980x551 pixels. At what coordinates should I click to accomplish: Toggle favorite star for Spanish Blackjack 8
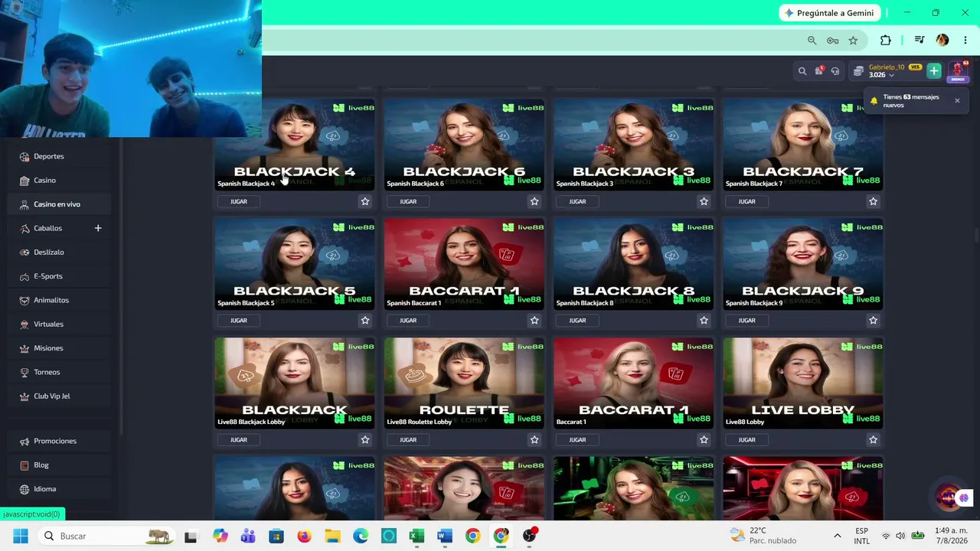pos(704,321)
